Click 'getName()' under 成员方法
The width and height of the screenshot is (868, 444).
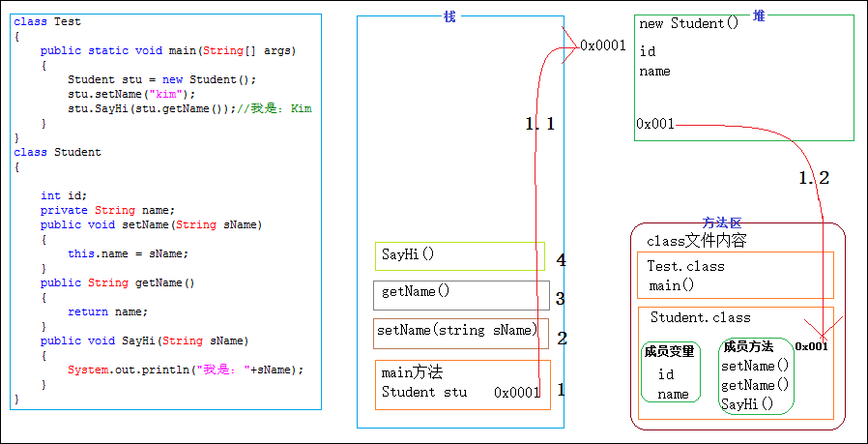pos(755,385)
